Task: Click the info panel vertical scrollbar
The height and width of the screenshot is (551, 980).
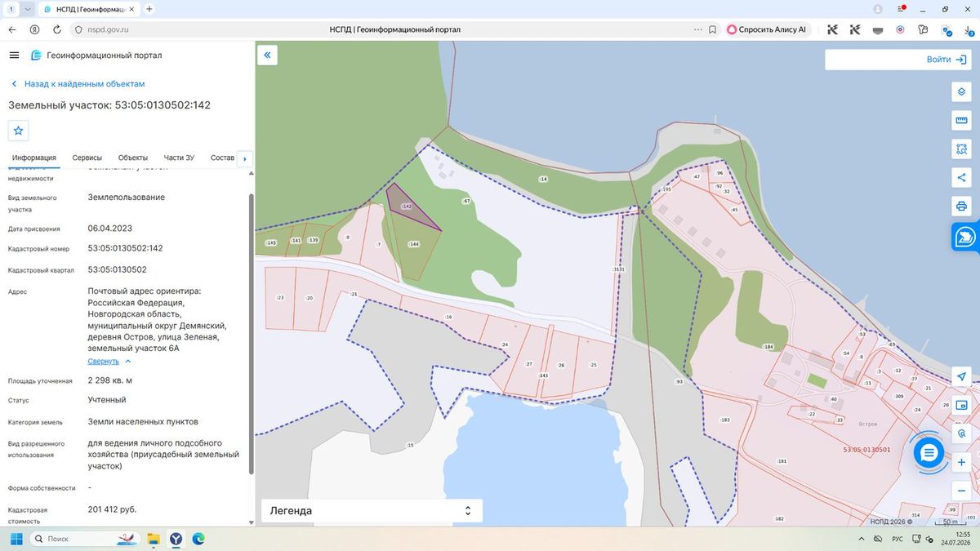Action: (x=252, y=335)
